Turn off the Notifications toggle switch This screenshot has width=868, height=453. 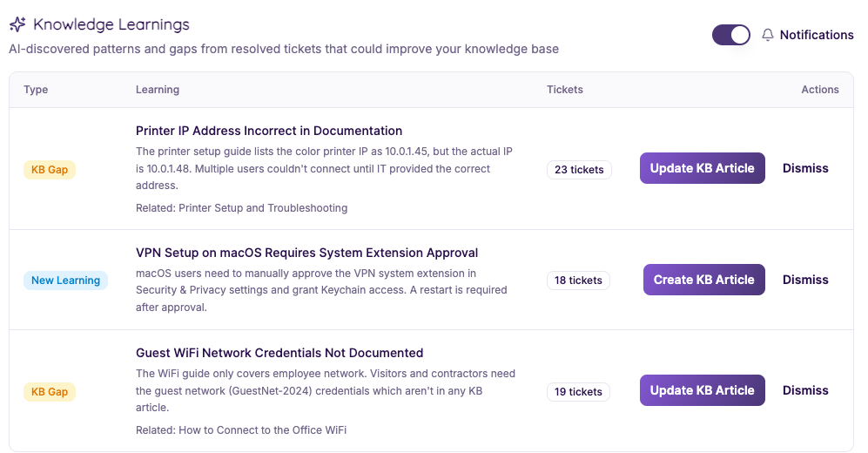click(x=730, y=35)
